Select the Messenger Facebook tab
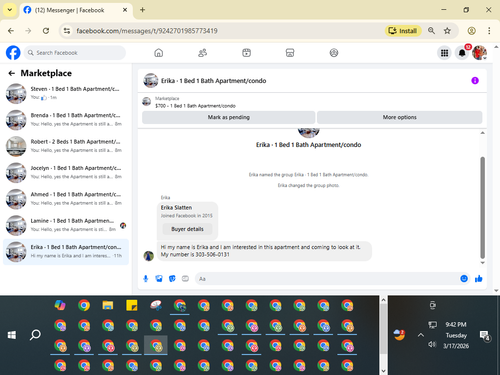Viewport: 500px width, 375px height. [x=76, y=10]
